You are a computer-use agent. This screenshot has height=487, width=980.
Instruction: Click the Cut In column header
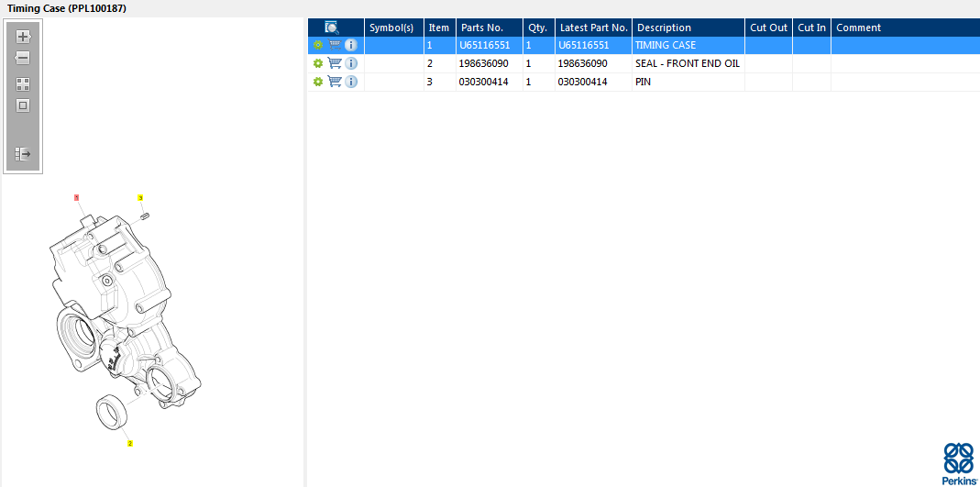[812, 28]
